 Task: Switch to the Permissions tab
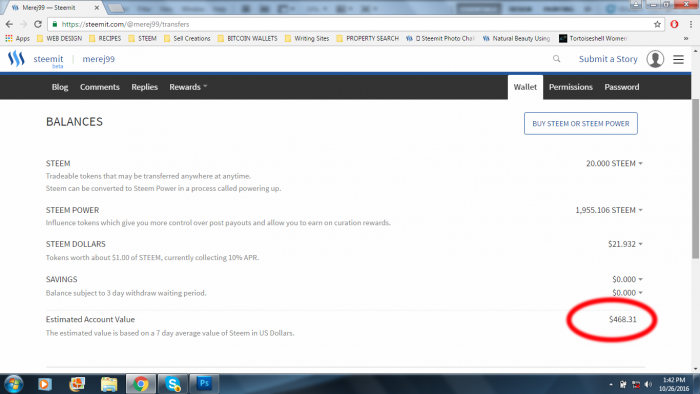pos(571,87)
